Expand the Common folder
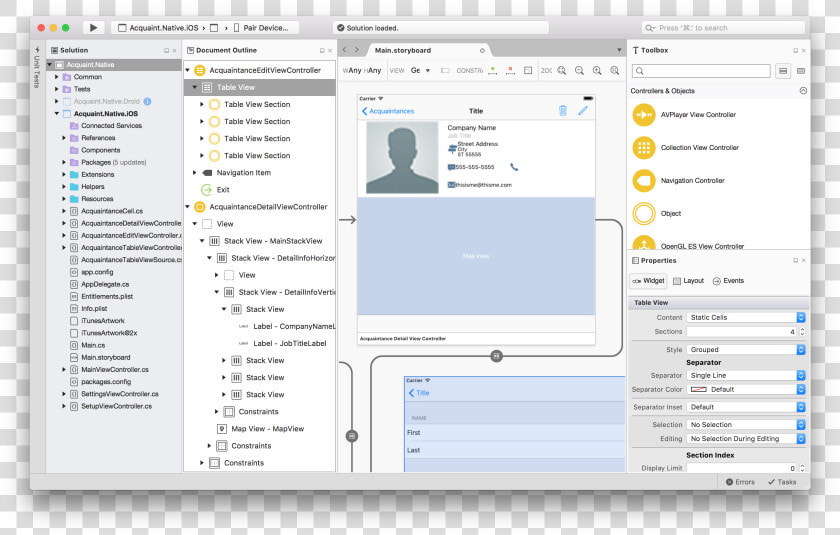Viewport: 840px width, 535px height. [57, 77]
